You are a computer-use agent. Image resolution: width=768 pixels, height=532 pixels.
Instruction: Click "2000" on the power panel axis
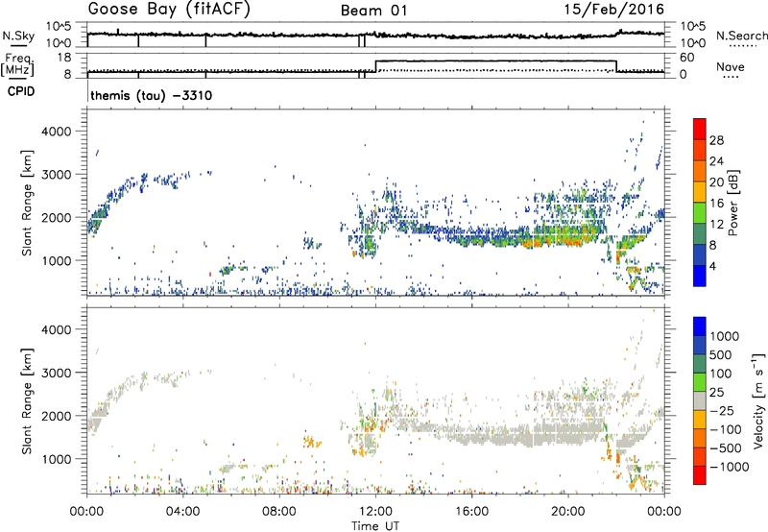click(57, 217)
